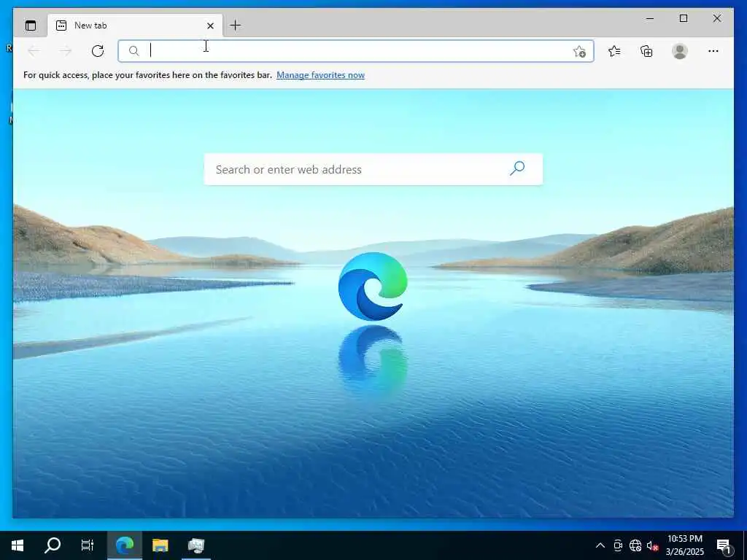Maximize the Edge window
Screen dimensions: 747x560
point(683,18)
